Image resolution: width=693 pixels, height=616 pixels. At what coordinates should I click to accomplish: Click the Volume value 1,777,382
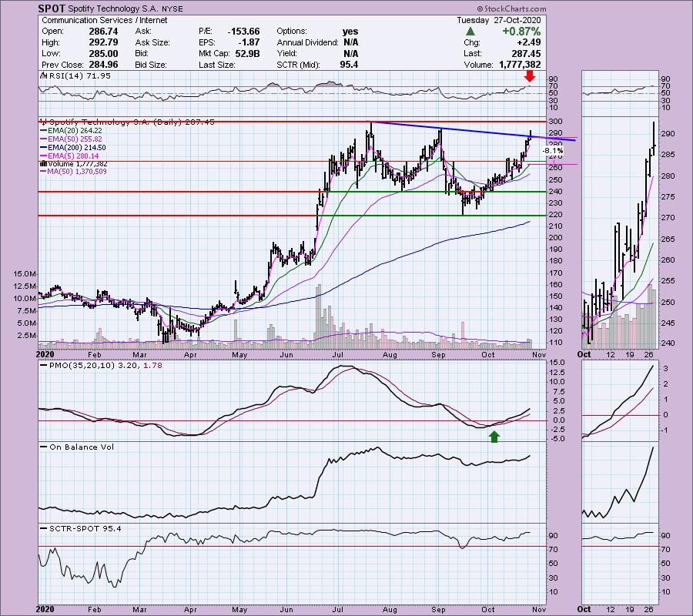tap(520, 65)
